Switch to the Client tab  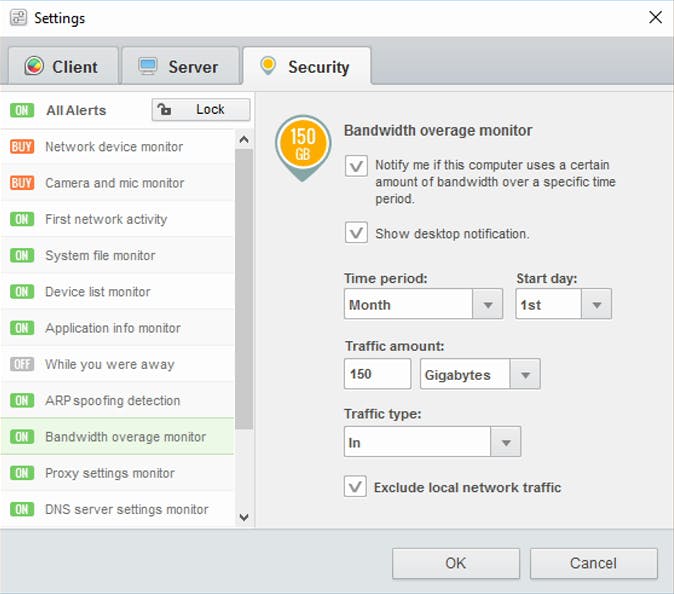[62, 67]
